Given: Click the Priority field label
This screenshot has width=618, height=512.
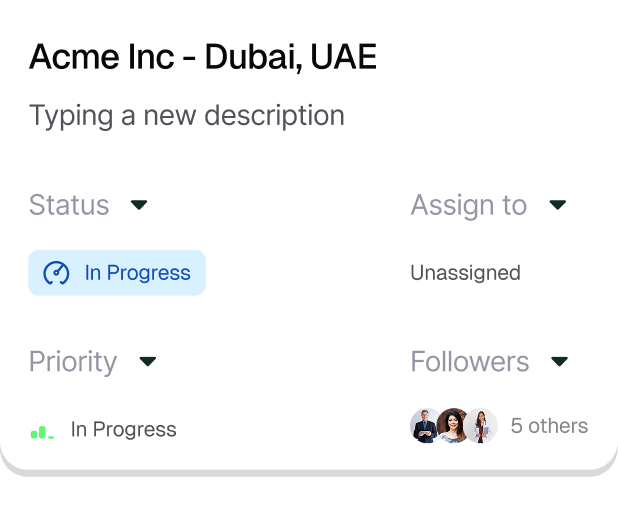Looking at the screenshot, I should (73, 361).
